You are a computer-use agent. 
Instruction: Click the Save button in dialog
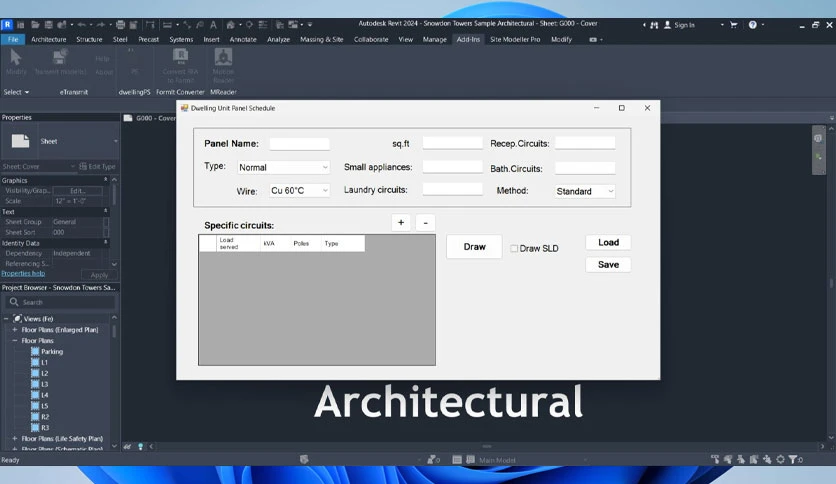[x=608, y=264]
